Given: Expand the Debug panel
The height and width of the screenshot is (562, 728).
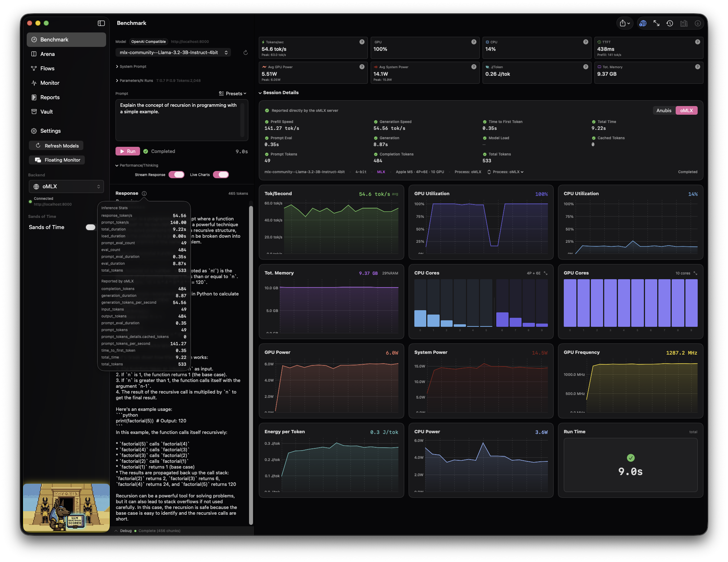Looking at the screenshot, I should (x=123, y=531).
